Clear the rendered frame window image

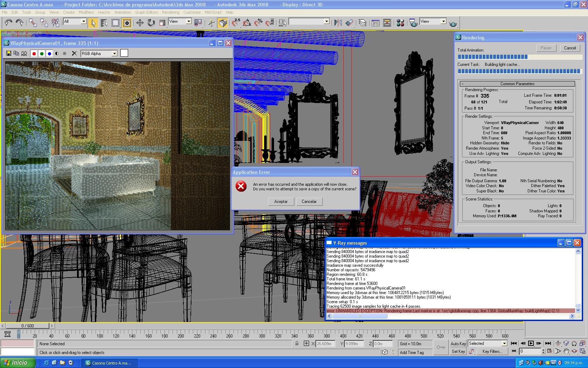pyautogui.click(x=74, y=54)
